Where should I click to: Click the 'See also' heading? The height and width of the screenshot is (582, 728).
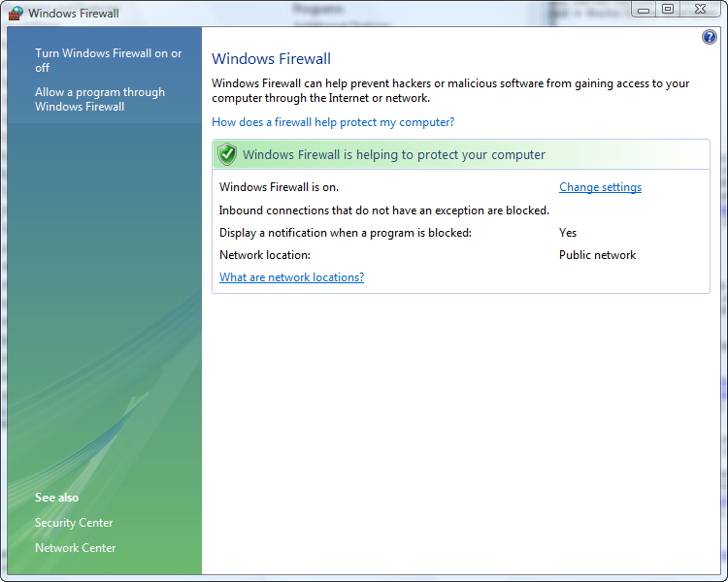(56, 498)
